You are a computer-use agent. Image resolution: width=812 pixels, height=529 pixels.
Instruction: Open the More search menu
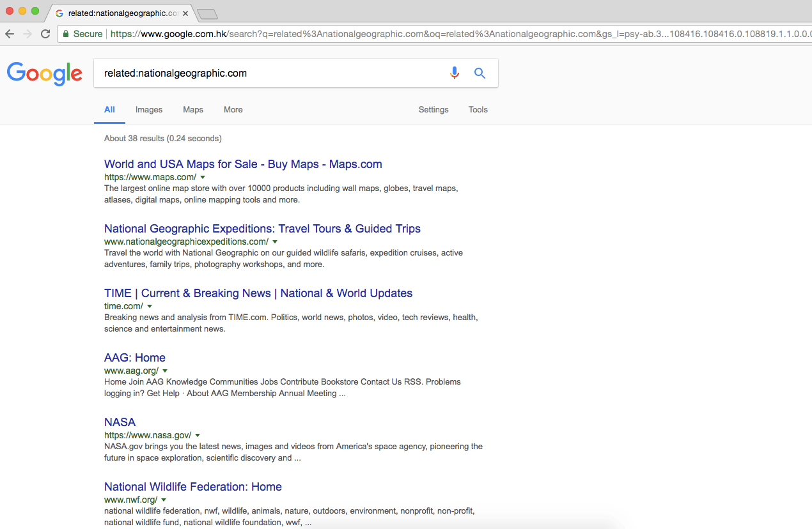coord(233,110)
